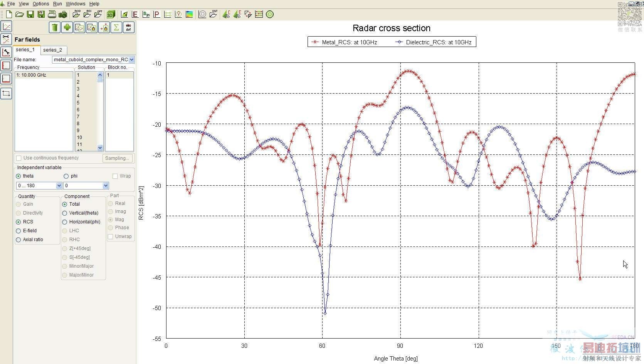
Task: Click the Metal_RCS legend entry
Action: (345, 42)
